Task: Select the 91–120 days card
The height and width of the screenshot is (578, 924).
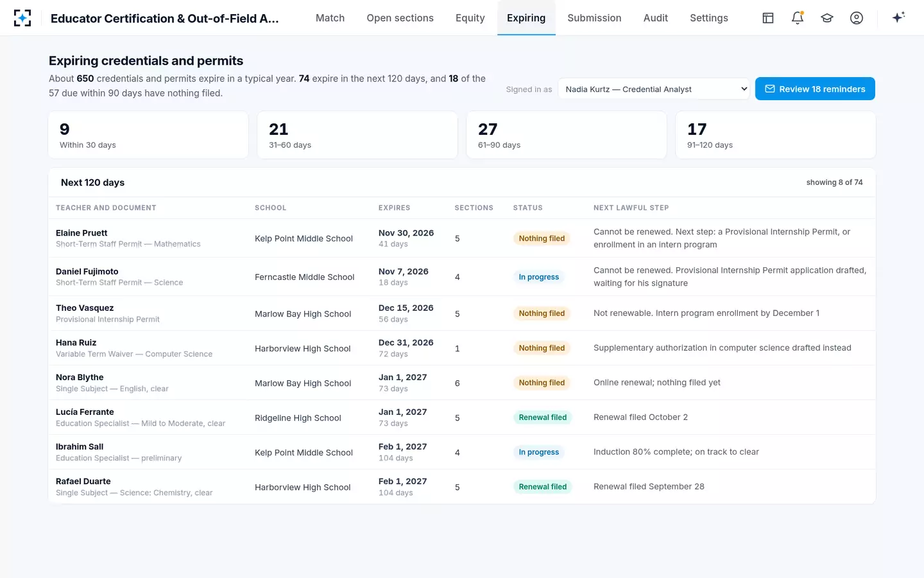Action: (x=776, y=135)
